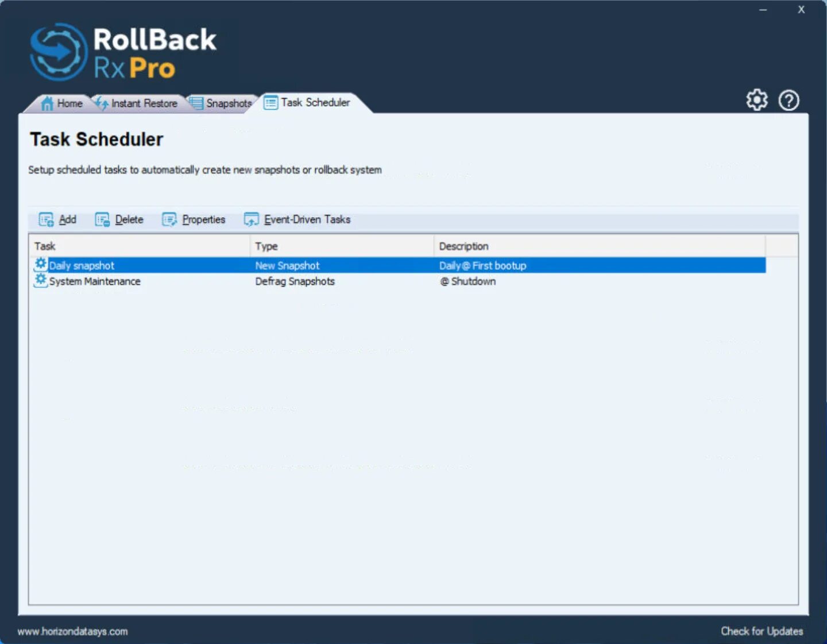827x644 pixels.
Task: Click the Home tab house icon
Action: tap(47, 103)
